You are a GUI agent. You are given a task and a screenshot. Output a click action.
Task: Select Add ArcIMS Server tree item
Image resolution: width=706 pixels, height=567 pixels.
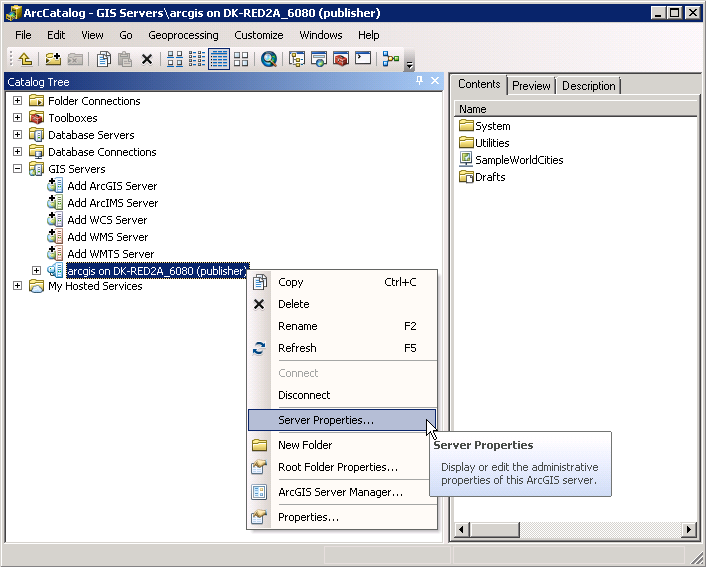[113, 203]
